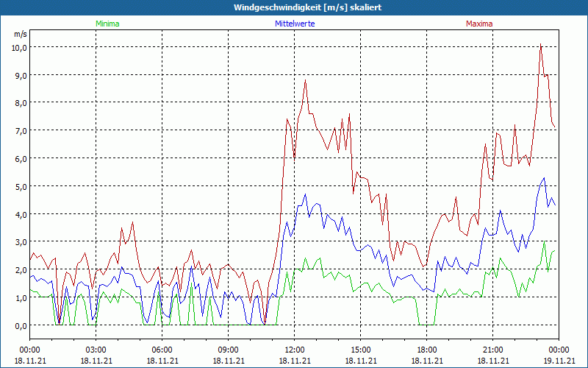This screenshot has height=368, width=588.
Task: Click the highest red Maxima peak near 10 m/s
Action: click(x=541, y=45)
